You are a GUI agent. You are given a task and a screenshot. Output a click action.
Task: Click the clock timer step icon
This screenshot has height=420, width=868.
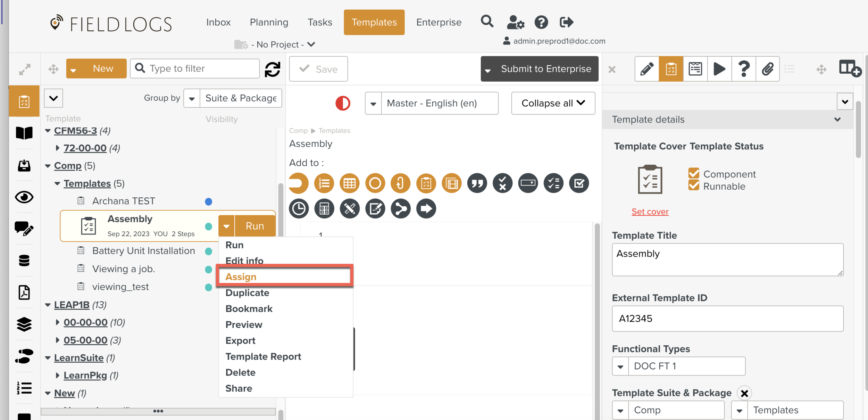point(299,209)
